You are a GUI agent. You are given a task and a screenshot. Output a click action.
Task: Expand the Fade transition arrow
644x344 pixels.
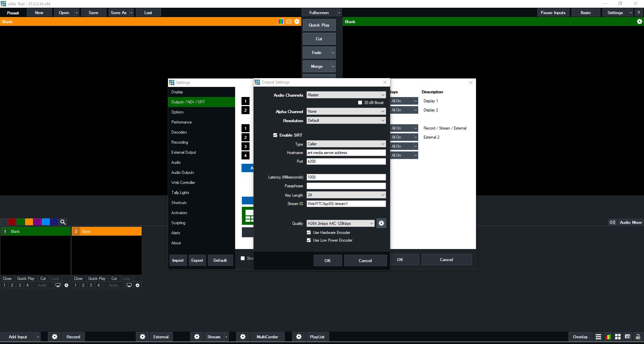(333, 53)
